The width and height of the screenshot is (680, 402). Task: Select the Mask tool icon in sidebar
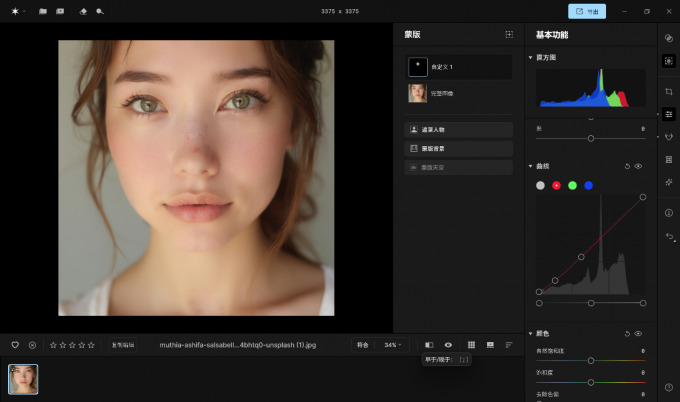[668, 60]
